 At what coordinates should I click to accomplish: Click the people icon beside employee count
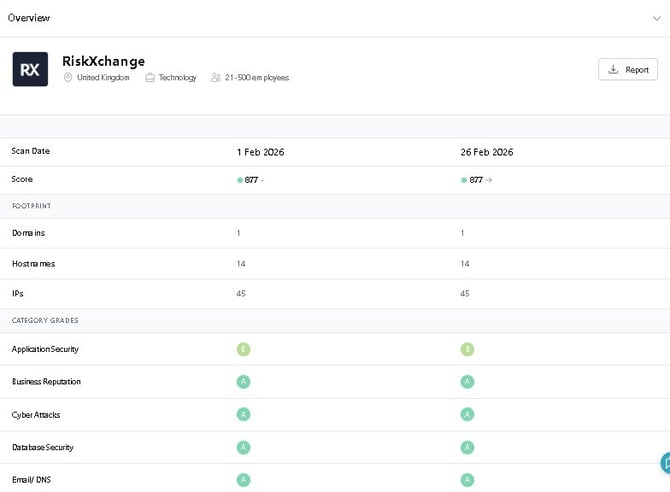coord(216,77)
